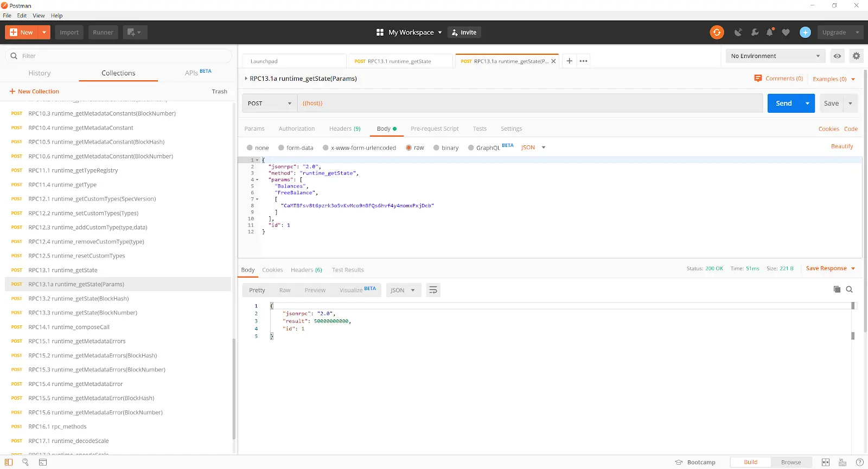Select the binary body radio button

[x=436, y=147]
